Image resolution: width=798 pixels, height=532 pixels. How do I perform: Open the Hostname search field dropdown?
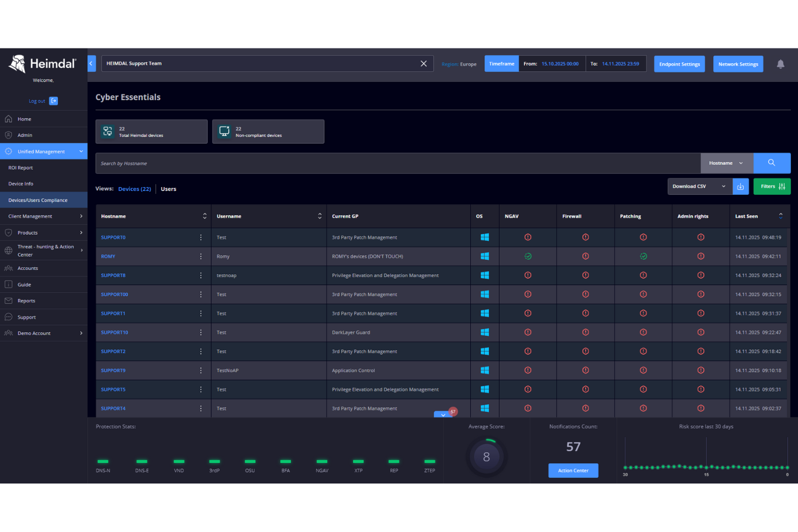coord(727,163)
